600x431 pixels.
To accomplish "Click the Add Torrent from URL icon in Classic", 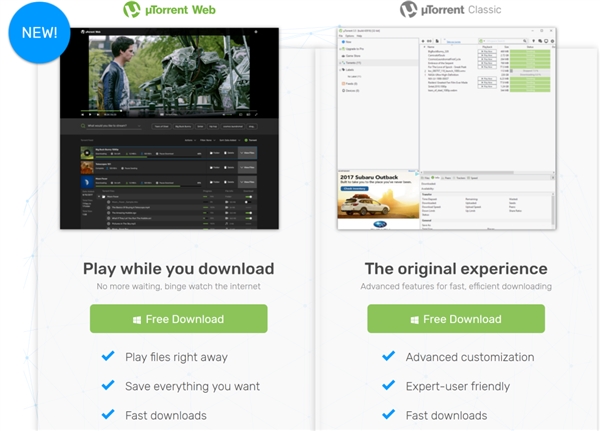I will click(429, 41).
